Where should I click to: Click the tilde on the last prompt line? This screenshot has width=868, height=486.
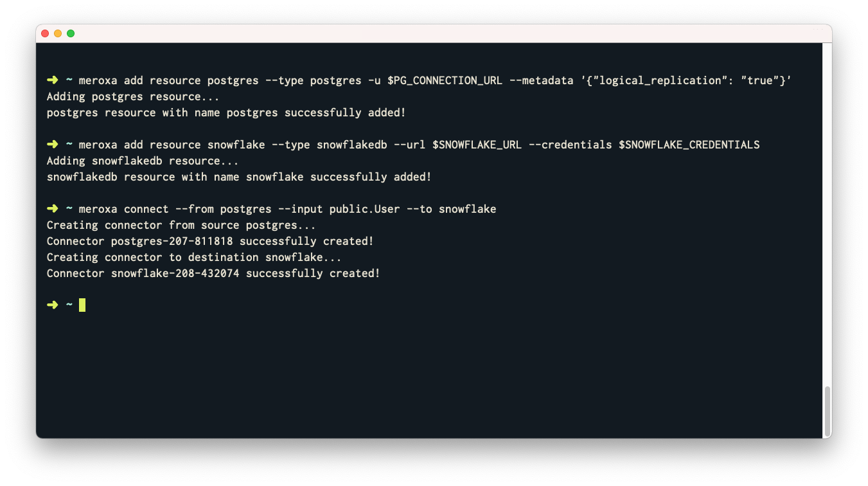[x=69, y=305]
